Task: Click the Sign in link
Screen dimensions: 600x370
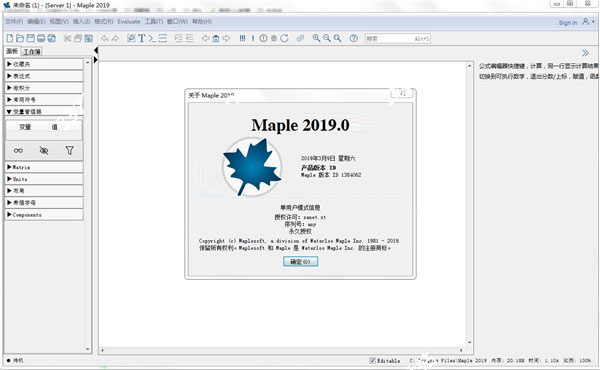Action: click(x=567, y=23)
